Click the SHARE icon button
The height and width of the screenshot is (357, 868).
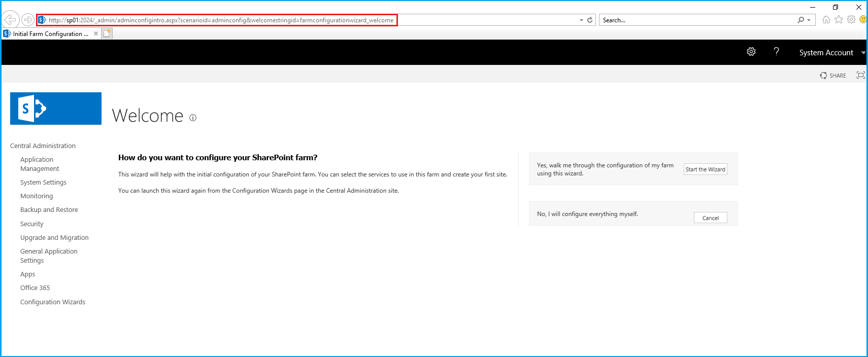point(833,76)
